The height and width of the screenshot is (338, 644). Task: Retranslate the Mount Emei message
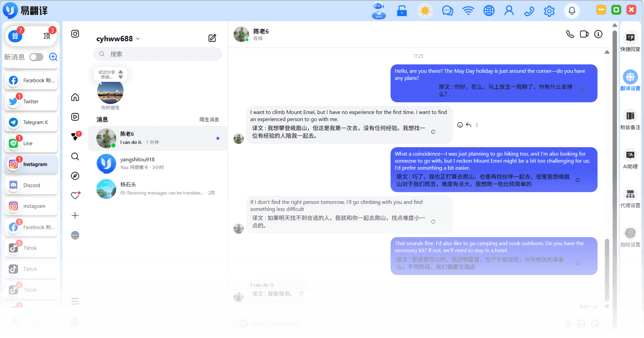coord(433,132)
